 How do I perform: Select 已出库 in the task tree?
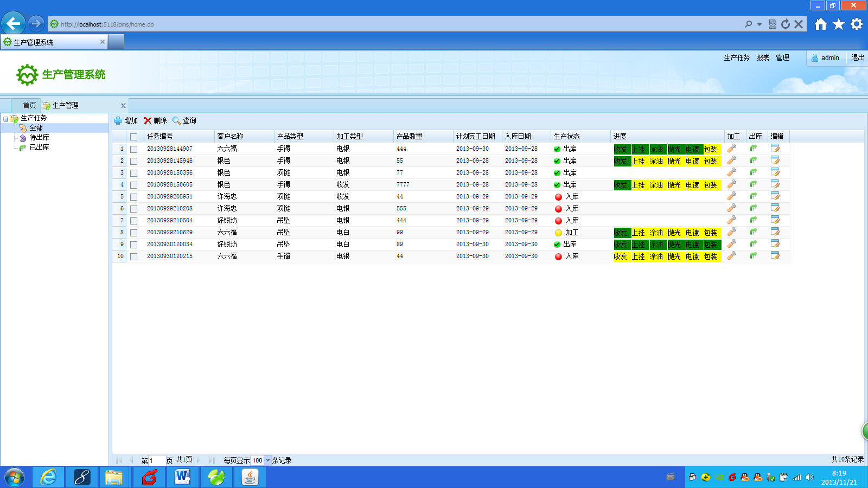[39, 147]
